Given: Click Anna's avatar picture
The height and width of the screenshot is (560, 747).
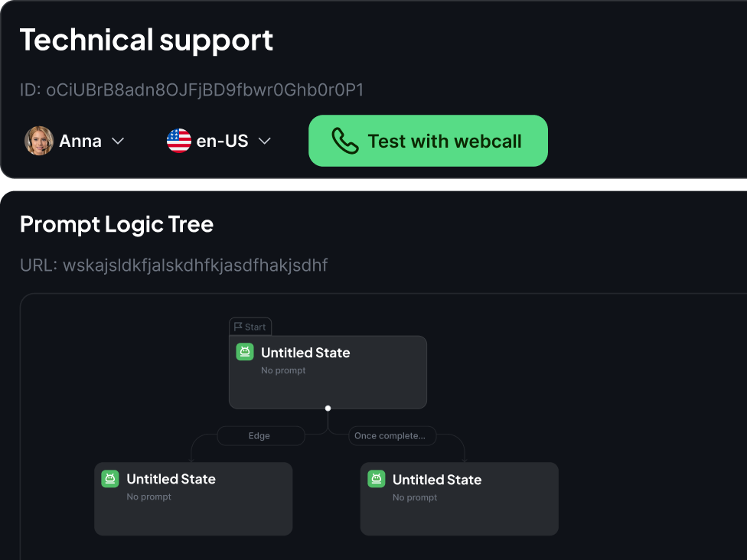Looking at the screenshot, I should pyautogui.click(x=38, y=140).
